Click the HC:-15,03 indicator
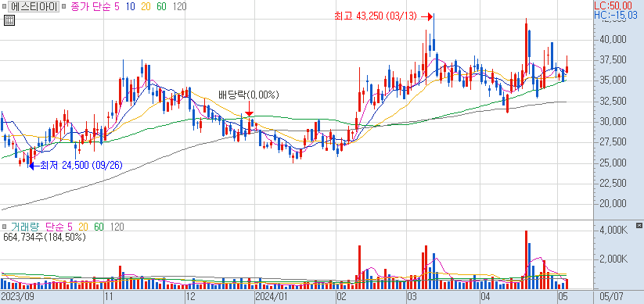 [x=616, y=15]
